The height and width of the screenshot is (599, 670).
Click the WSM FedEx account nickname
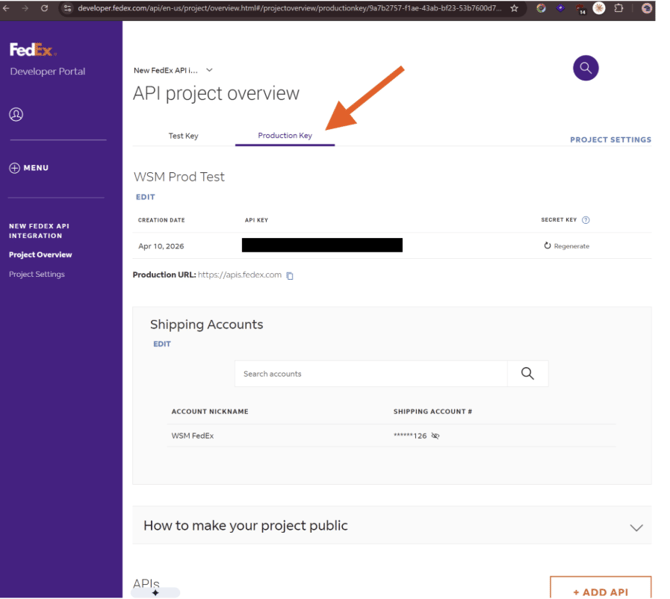[x=193, y=436]
